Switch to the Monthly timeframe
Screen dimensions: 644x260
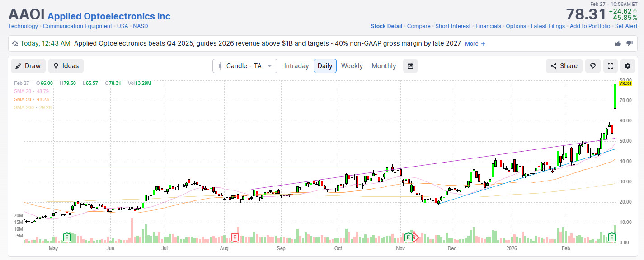click(384, 66)
